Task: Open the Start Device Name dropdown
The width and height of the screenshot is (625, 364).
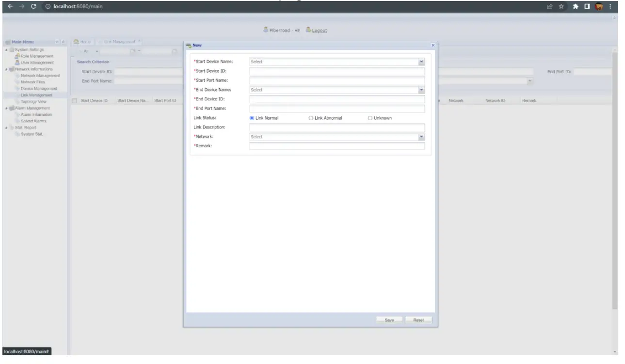Action: pos(421,62)
